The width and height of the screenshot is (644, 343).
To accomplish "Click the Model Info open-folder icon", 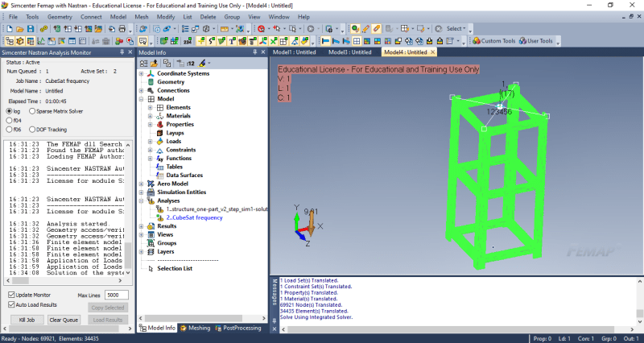I will pyautogui.click(x=154, y=64).
